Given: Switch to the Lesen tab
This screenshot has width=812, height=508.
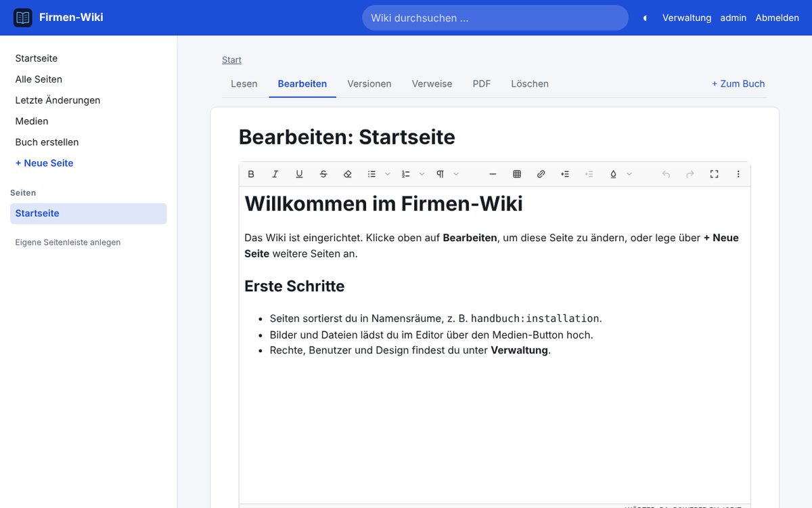Looking at the screenshot, I should click(x=244, y=84).
